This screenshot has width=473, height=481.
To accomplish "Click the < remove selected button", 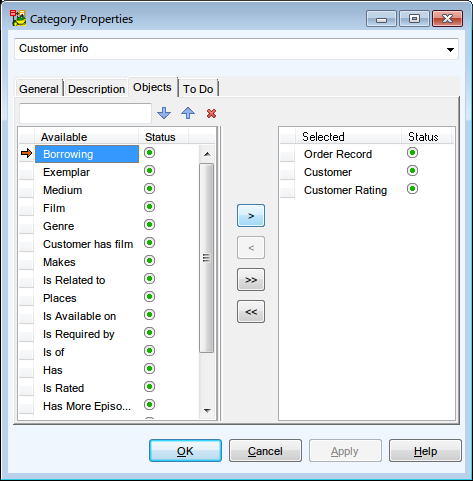I will pos(251,248).
